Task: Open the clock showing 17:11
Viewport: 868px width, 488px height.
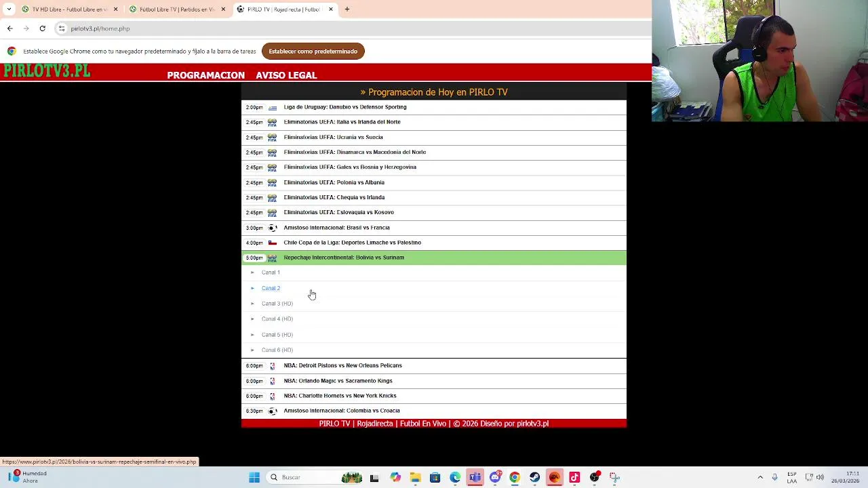Action: click(x=846, y=477)
